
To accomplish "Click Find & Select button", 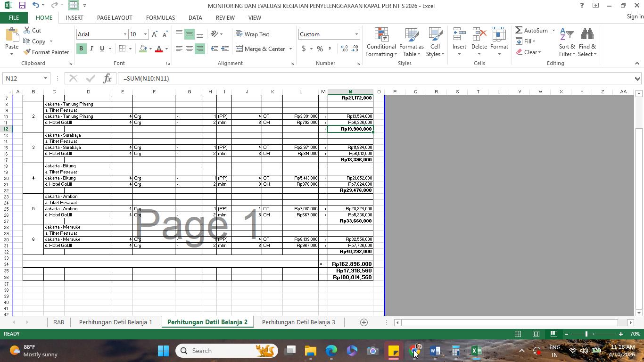I will [x=587, y=42].
